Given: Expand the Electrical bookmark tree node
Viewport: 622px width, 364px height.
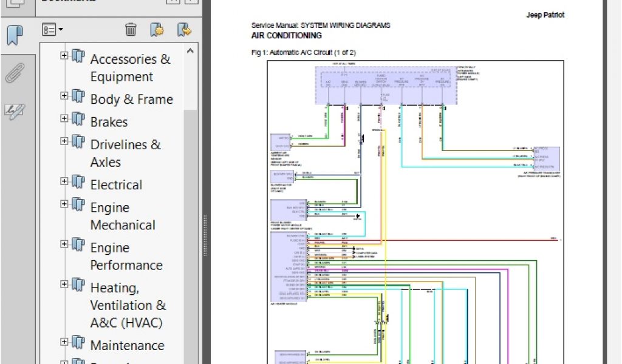Looking at the screenshot, I should tap(64, 181).
